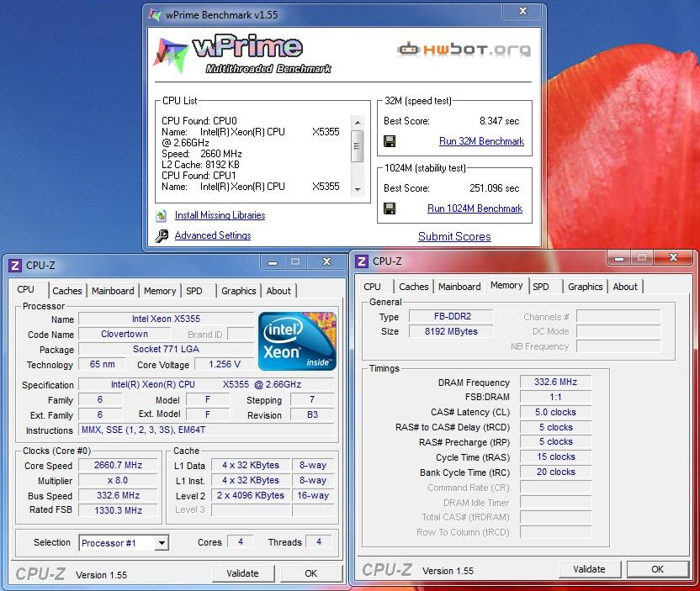Viewport: 700px width, 591px height.
Task: Click the CPU-Z Z icon in right window
Action: [362, 261]
